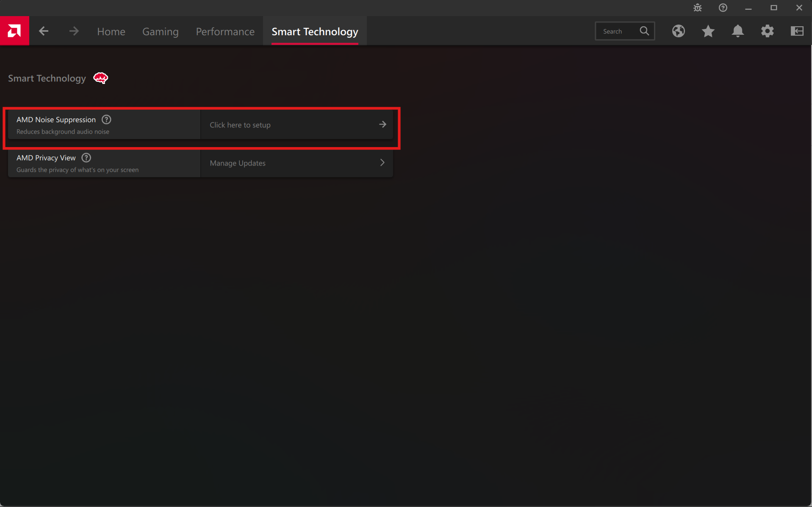Image resolution: width=812 pixels, height=507 pixels.
Task: Open help question mark in title bar
Action: (723, 8)
